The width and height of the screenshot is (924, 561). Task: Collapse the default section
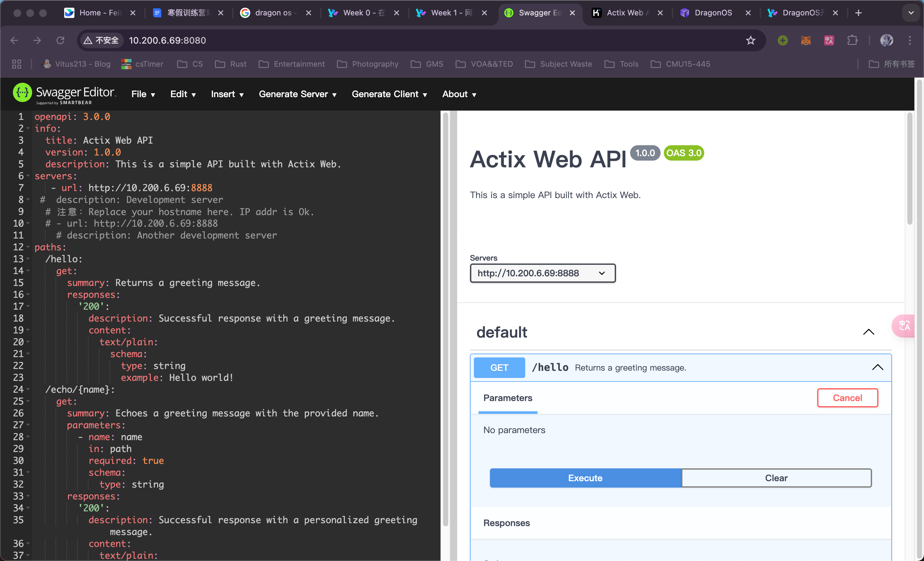[868, 332]
